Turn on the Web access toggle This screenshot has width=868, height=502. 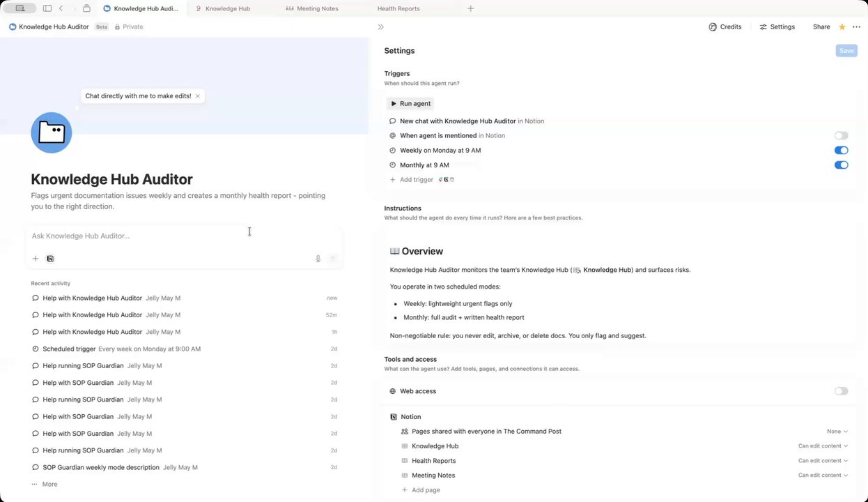point(841,391)
